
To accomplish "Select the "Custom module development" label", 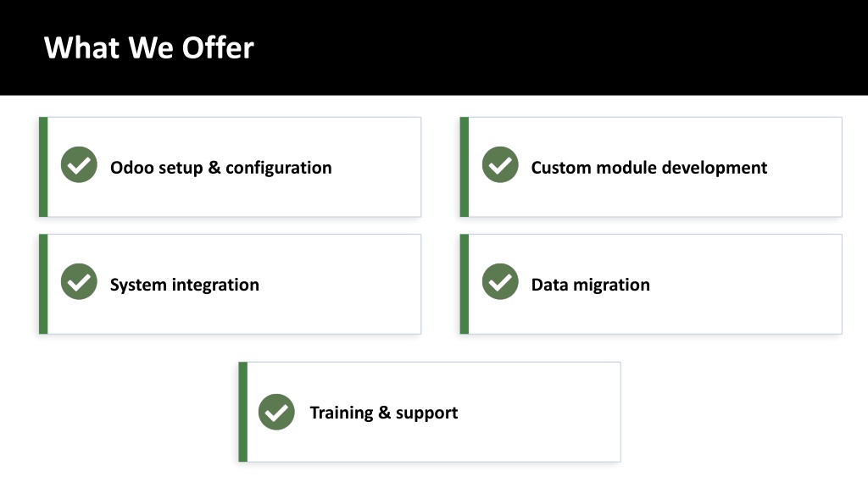I will click(x=648, y=168).
